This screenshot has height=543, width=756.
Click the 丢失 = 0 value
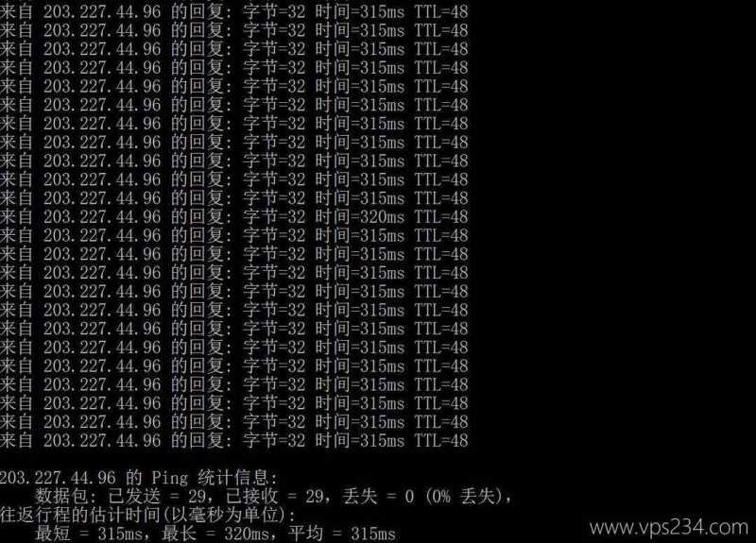coord(379,496)
